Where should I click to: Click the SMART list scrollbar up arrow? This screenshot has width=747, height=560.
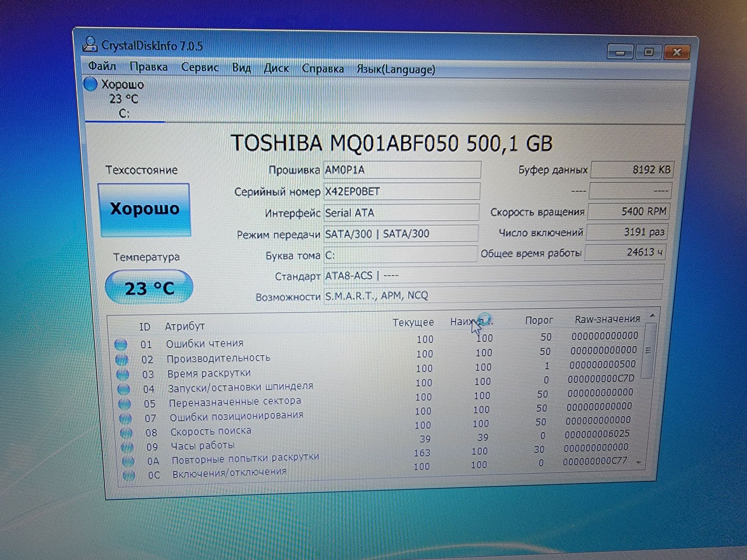(652, 316)
